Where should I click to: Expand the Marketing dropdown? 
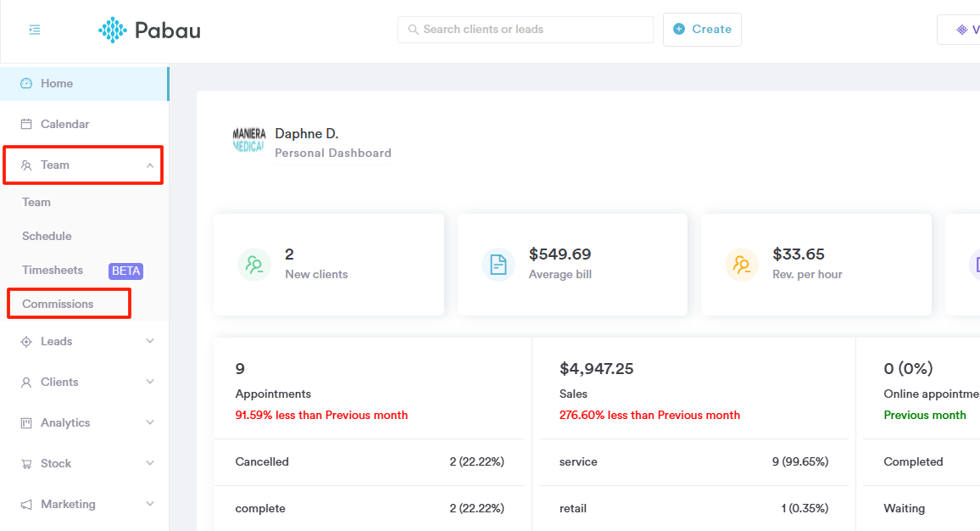[150, 504]
